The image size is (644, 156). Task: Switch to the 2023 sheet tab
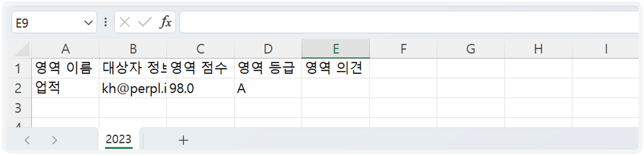click(x=118, y=140)
